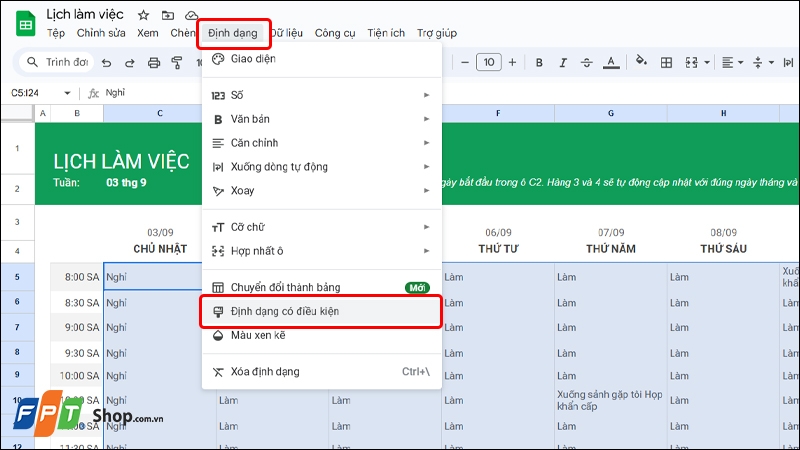Close the Định dạng menu
Image resolution: width=800 pixels, height=450 pixels.
pos(233,33)
